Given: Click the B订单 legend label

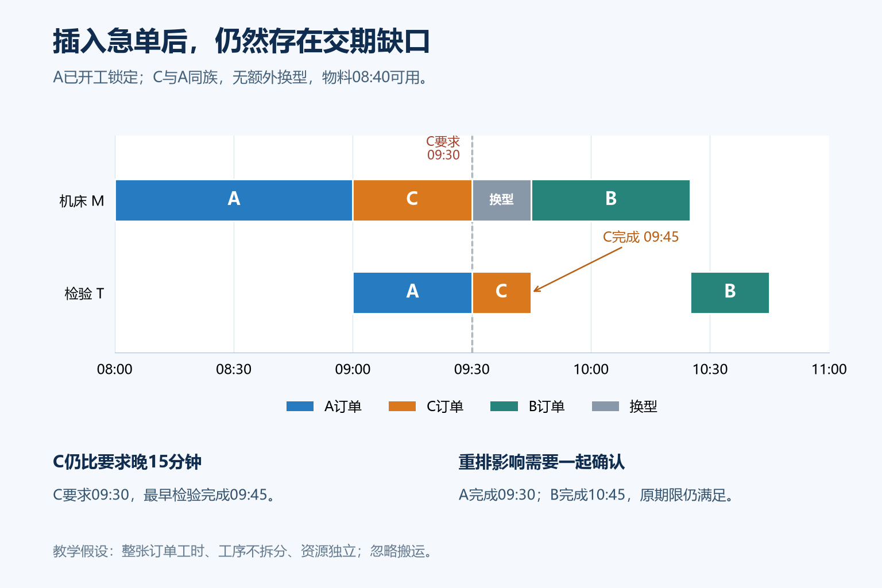Looking at the screenshot, I should [x=547, y=407].
